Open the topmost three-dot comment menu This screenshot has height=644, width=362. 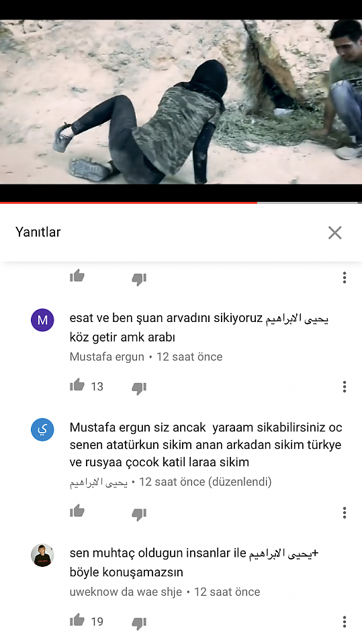point(345,278)
